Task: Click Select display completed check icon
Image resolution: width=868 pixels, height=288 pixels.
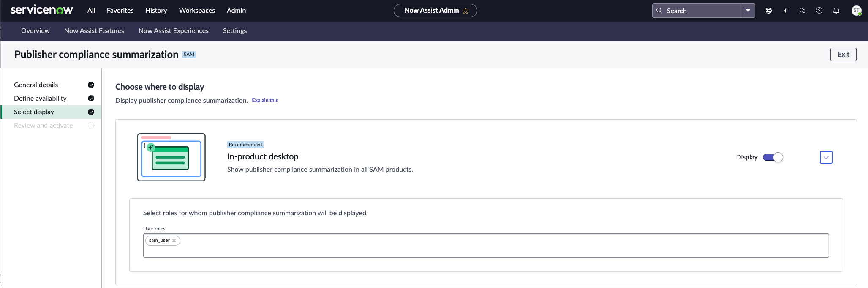Action: (x=91, y=112)
